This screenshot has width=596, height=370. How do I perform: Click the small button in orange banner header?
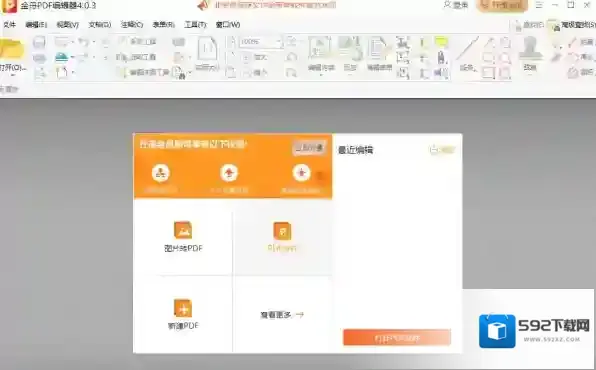[x=309, y=148]
